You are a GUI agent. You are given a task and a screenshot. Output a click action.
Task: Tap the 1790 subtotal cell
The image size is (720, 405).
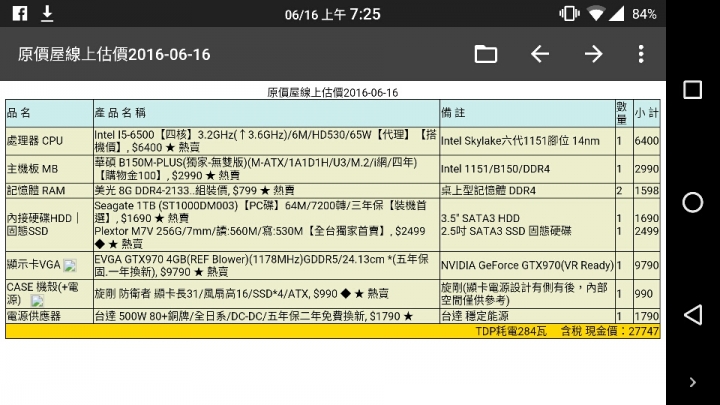coord(647,316)
